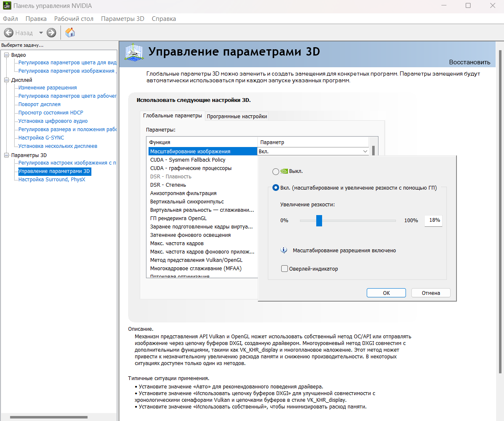Image resolution: width=504 pixels, height=421 pixels.
Task: Switch to Программные настройки tab
Action: point(237,116)
